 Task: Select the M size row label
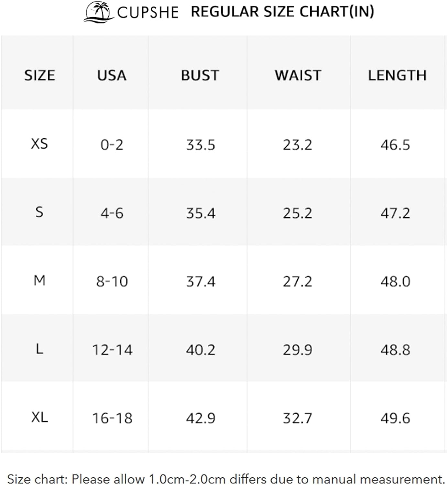click(x=39, y=281)
